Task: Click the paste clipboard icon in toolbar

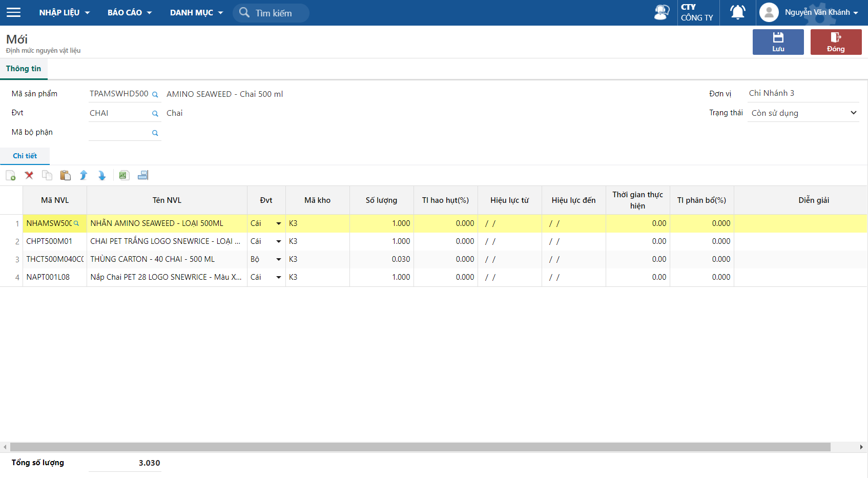Action: (x=65, y=176)
